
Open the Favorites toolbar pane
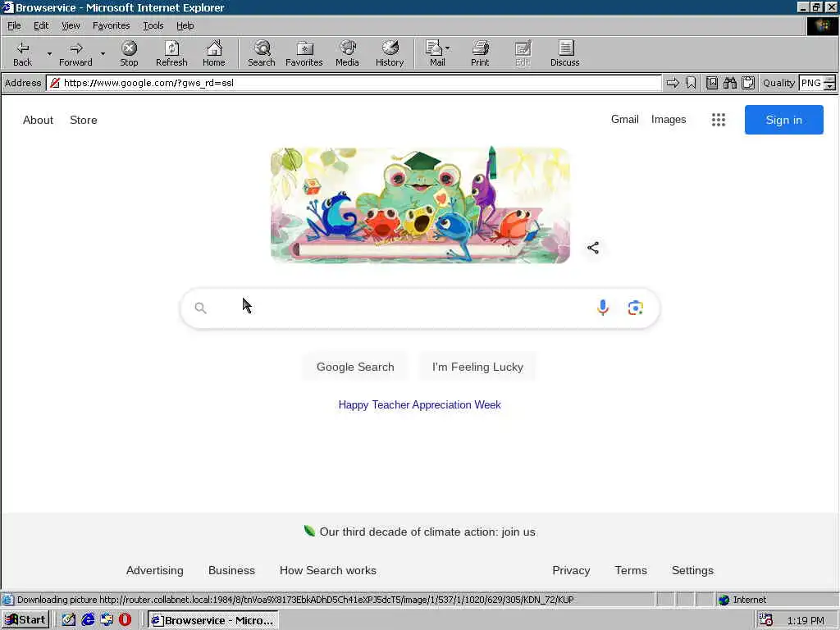tap(304, 53)
